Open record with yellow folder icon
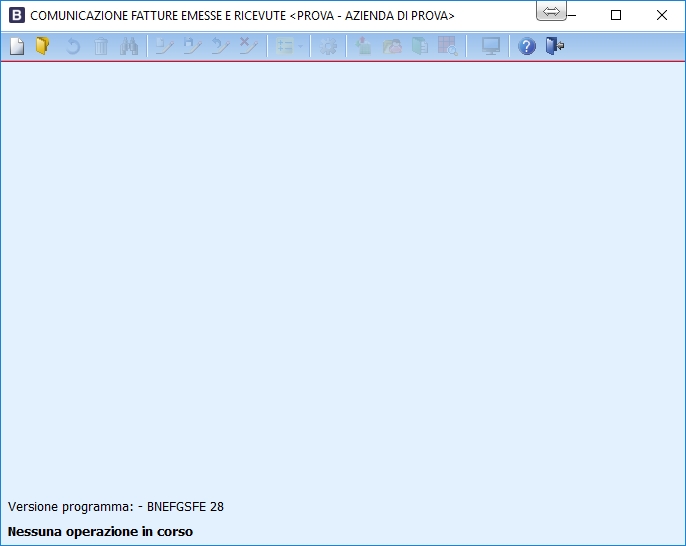Image resolution: width=686 pixels, height=546 pixels. [42, 46]
